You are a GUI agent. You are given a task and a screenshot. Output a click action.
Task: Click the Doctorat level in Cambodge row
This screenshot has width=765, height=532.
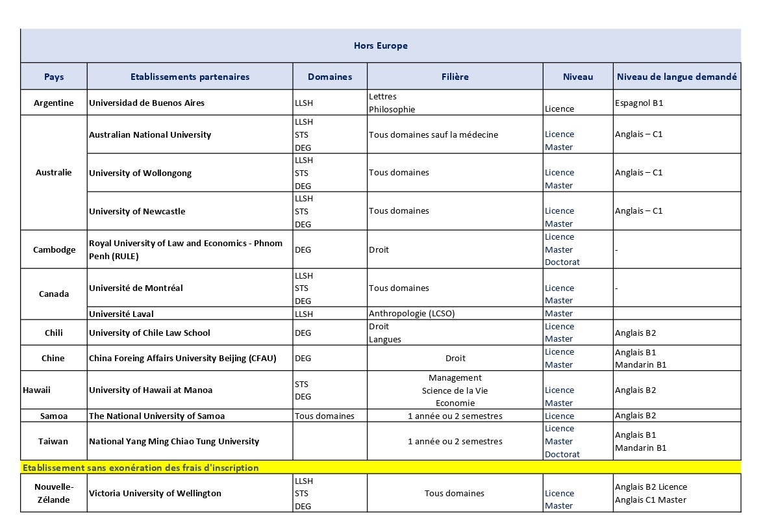562,262
